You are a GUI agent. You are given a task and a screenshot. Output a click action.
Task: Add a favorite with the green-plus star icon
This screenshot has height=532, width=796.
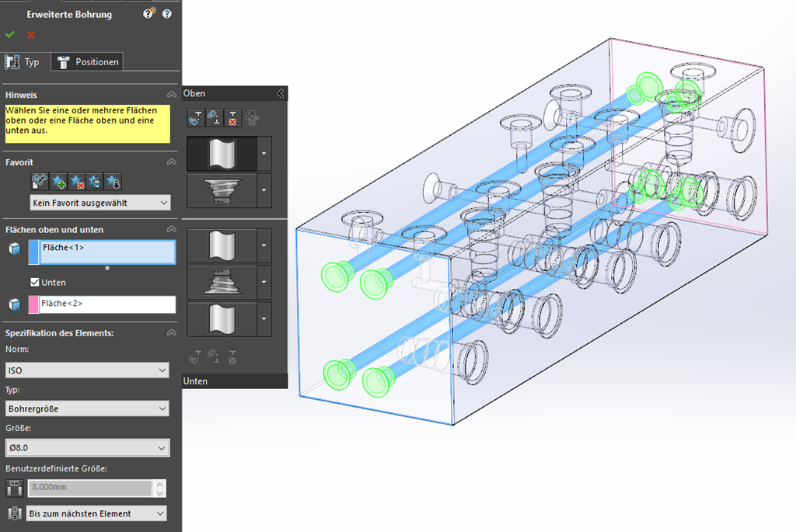pyautogui.click(x=58, y=181)
